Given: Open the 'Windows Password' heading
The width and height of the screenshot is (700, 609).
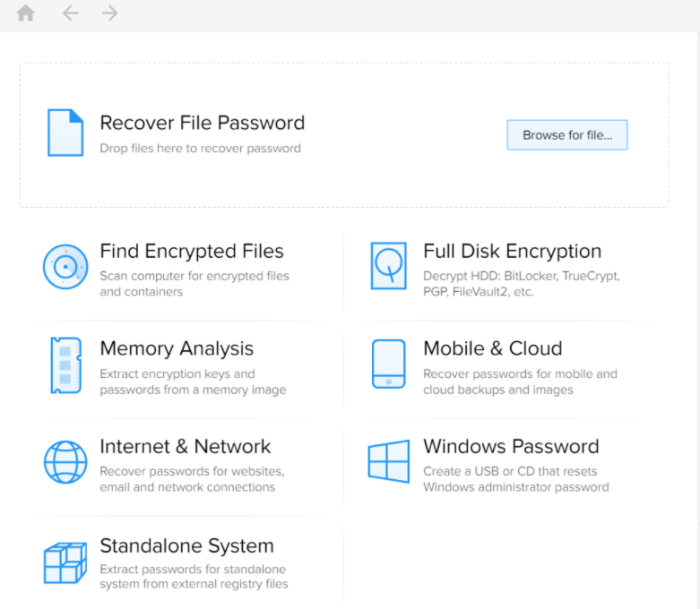Looking at the screenshot, I should click(511, 447).
